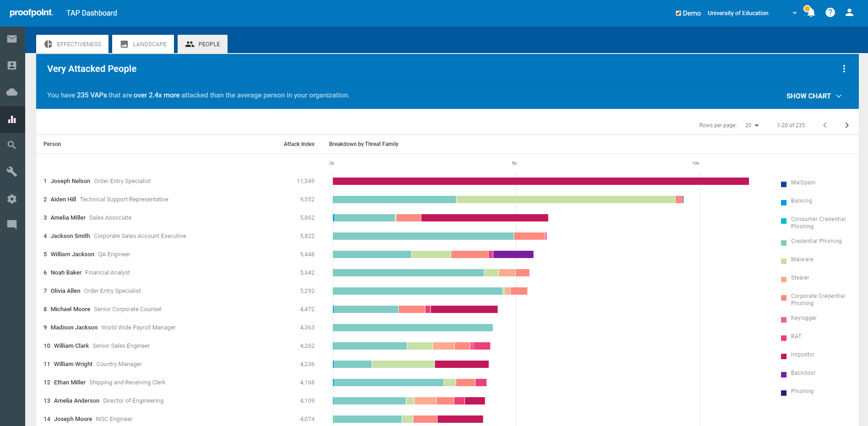Open the Email panel in the sidebar
Viewport: 868px width, 426px height.
click(12, 39)
